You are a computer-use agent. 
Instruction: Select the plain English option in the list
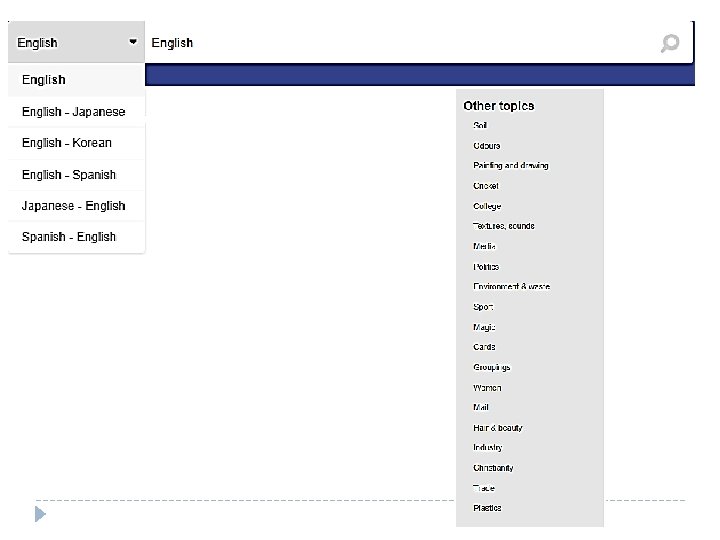pos(44,80)
